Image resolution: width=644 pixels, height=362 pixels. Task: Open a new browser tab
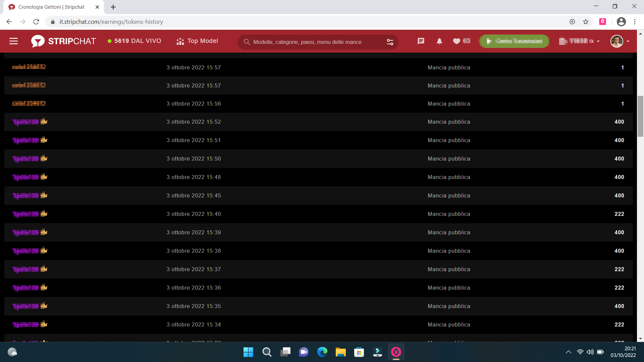coord(113,7)
